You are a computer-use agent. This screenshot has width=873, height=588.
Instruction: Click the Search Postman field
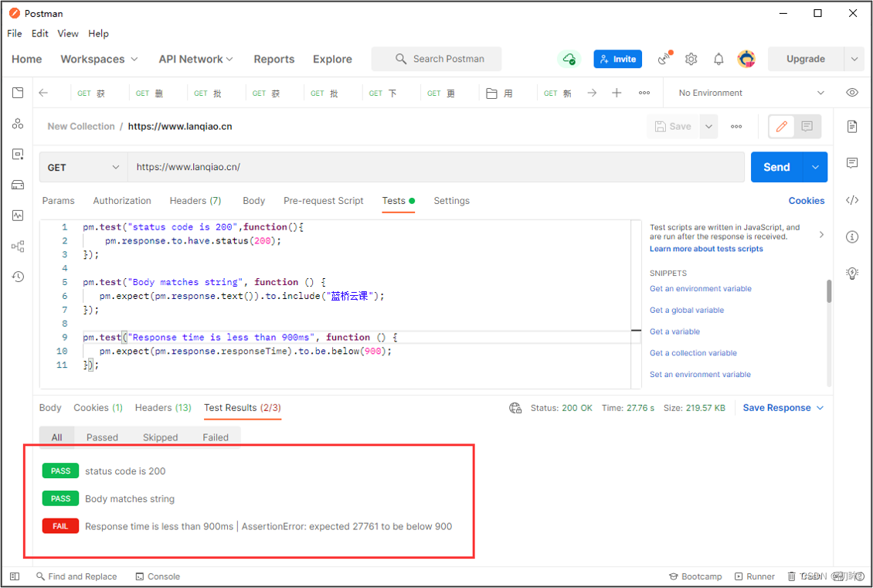(436, 59)
